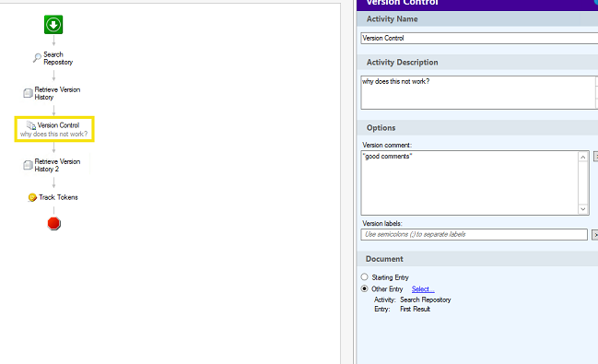Click into the Version labels field
Viewport: 598px width, 364px height.
[x=474, y=235]
